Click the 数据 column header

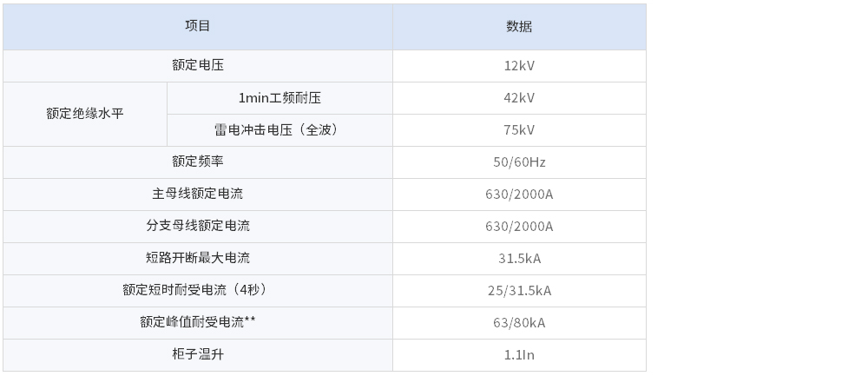pyautogui.click(x=519, y=27)
